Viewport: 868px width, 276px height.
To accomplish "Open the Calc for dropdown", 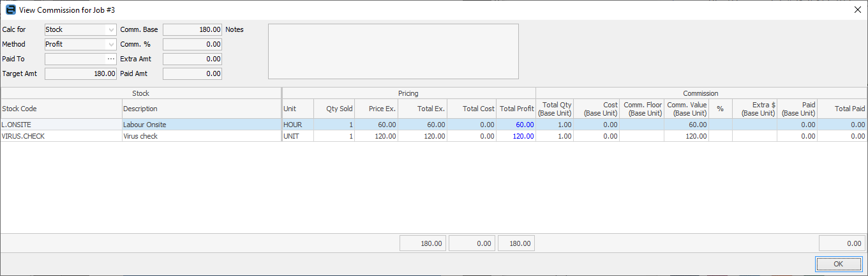I will pos(111,30).
